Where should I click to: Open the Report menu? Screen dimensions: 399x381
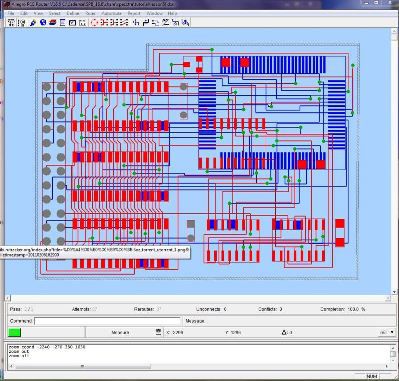(134, 13)
